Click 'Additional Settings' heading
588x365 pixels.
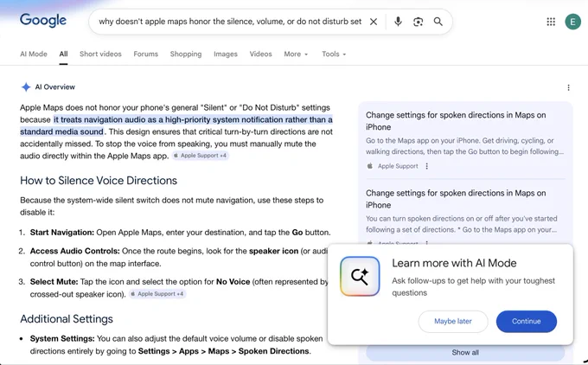(67, 319)
